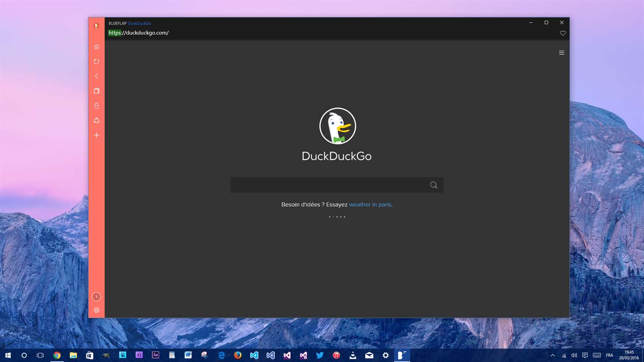
Task: Launch Adobe After Effects from taskbar
Action: 155,355
